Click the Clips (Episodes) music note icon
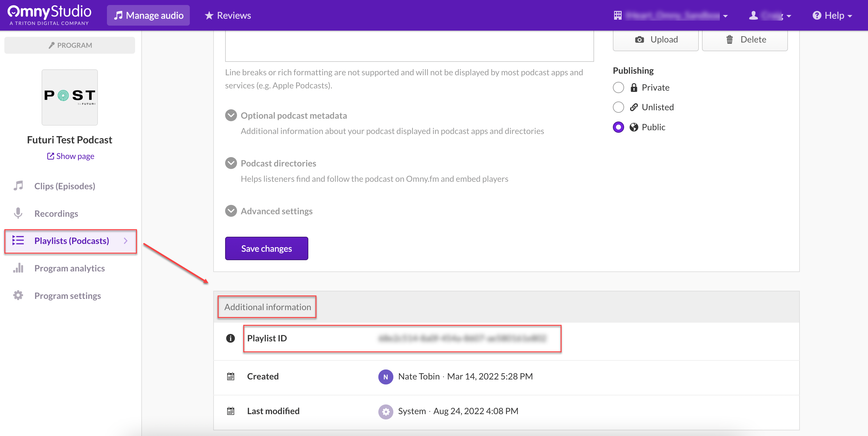This screenshot has width=868, height=436. pos(18,186)
